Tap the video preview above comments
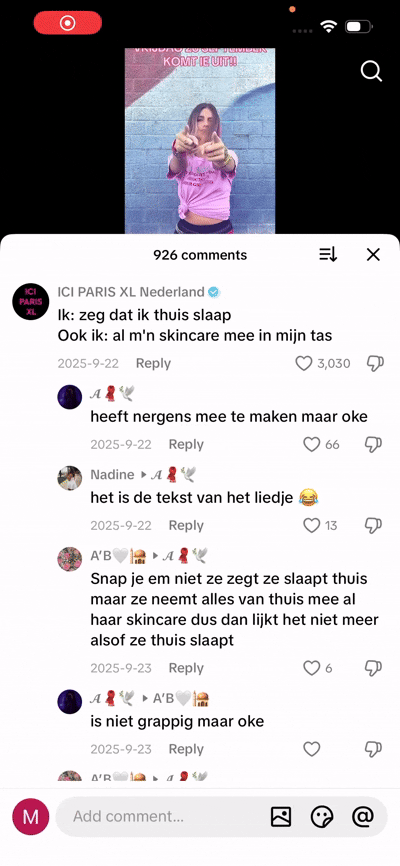 [200, 141]
